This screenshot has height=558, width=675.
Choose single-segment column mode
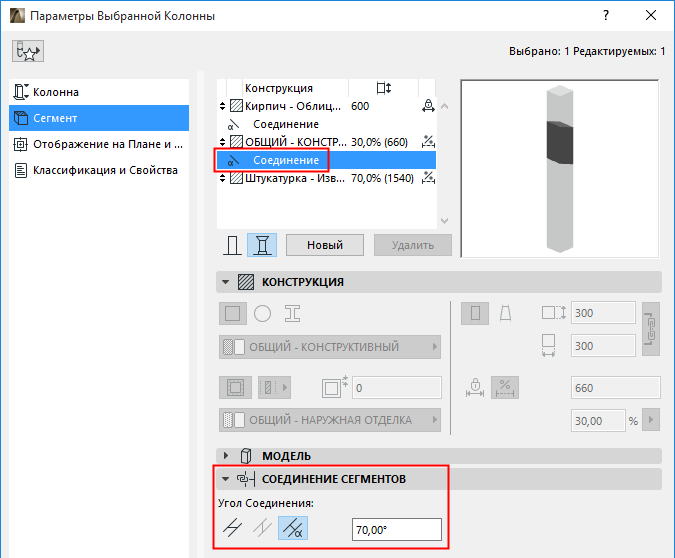pyautogui.click(x=232, y=245)
